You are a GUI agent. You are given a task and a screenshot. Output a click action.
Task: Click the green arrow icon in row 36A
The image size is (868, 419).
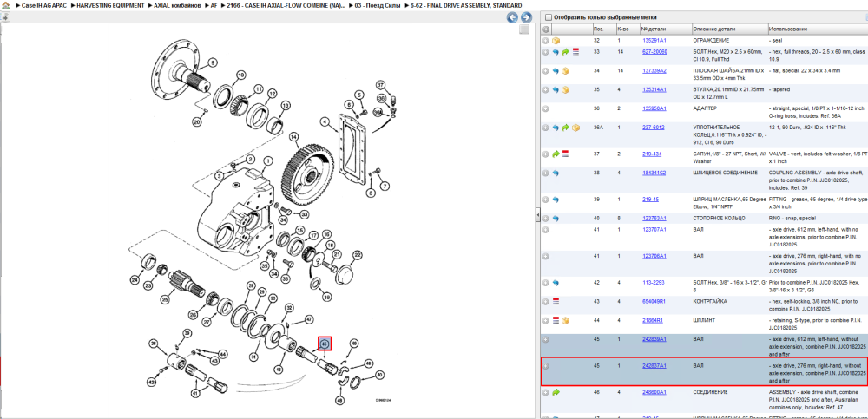pyautogui.click(x=565, y=128)
